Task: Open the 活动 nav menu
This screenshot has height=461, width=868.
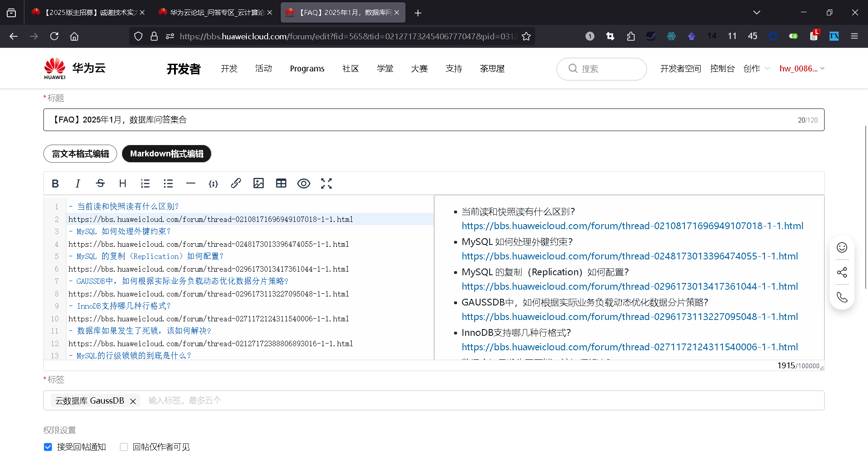Action: [264, 69]
